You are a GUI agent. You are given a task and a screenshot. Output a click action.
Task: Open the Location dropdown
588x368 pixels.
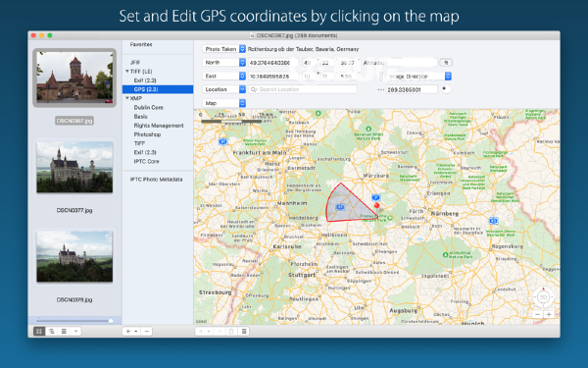tap(223, 89)
